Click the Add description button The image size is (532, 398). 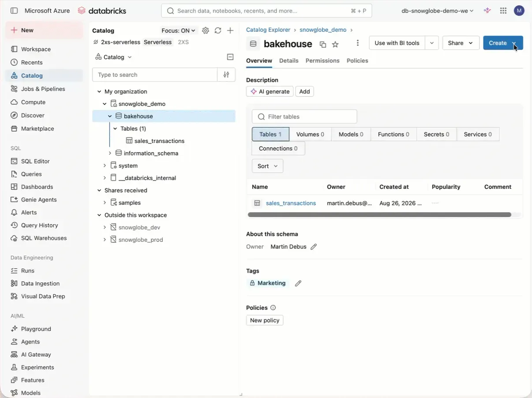click(304, 91)
